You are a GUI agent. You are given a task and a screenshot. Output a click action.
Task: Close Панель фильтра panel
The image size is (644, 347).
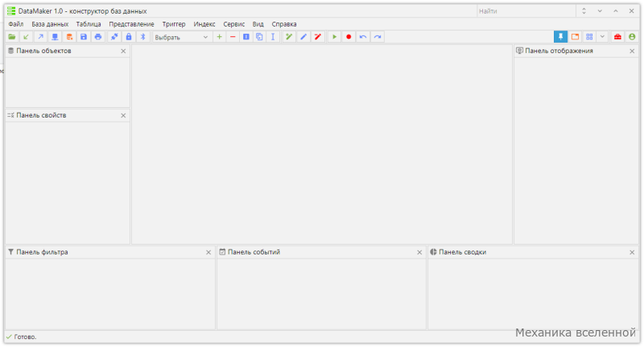(x=208, y=253)
